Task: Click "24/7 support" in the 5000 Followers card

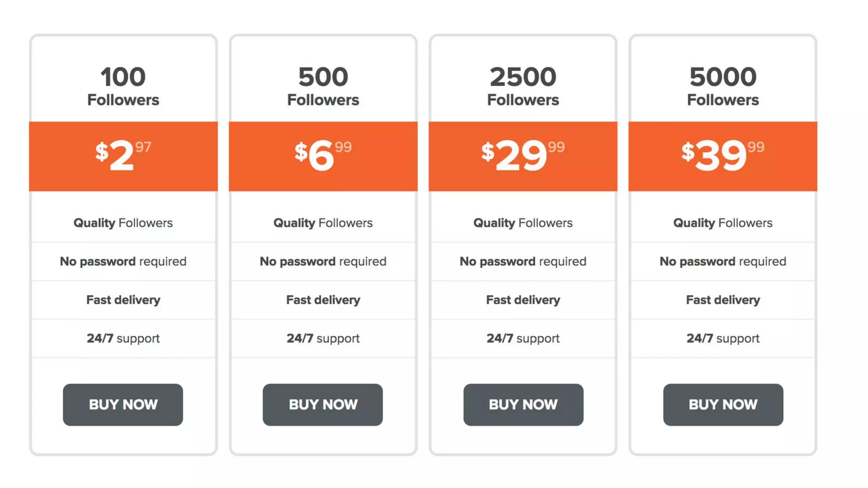Action: coord(723,338)
